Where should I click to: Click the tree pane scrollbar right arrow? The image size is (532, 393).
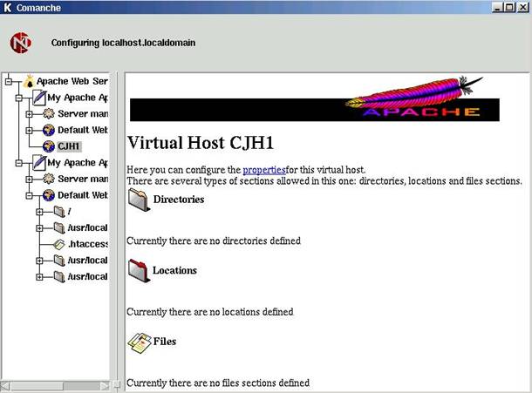[105, 386]
